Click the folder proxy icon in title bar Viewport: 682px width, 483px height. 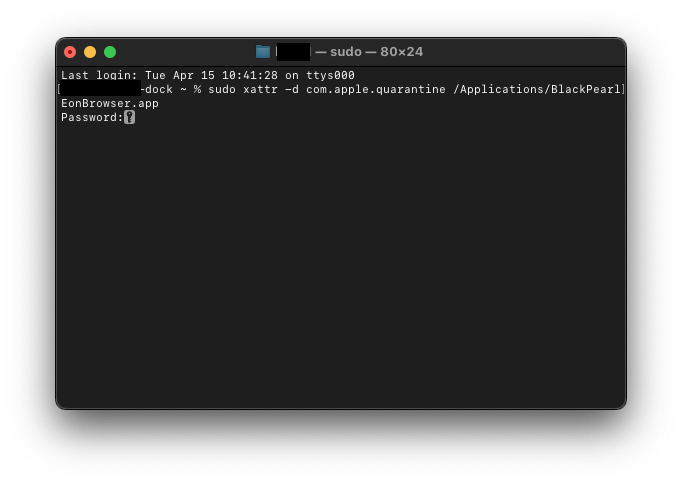263,52
